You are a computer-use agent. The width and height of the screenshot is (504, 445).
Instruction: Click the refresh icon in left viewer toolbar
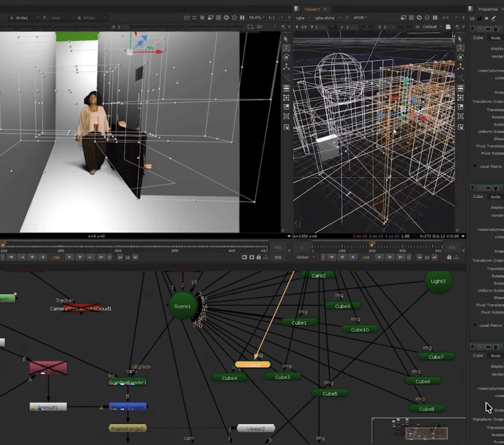tap(226, 18)
